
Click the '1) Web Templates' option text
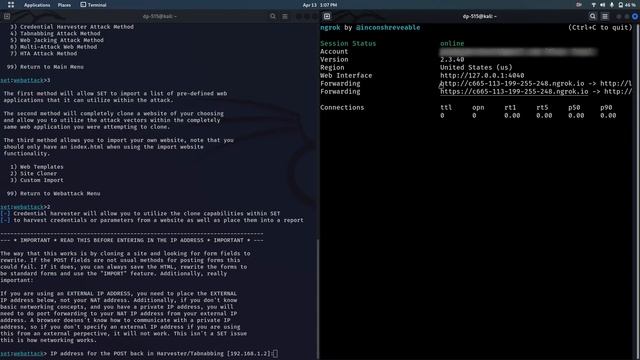pyautogui.click(x=37, y=167)
